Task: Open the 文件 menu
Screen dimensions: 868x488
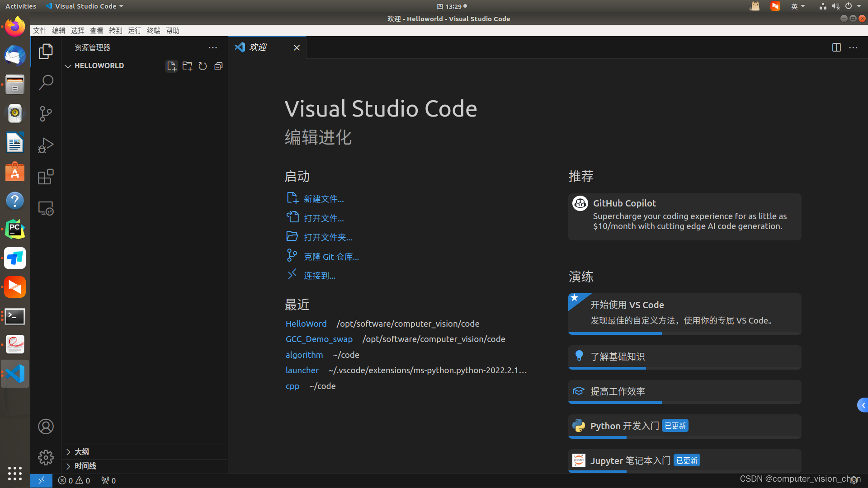Action: (40, 30)
